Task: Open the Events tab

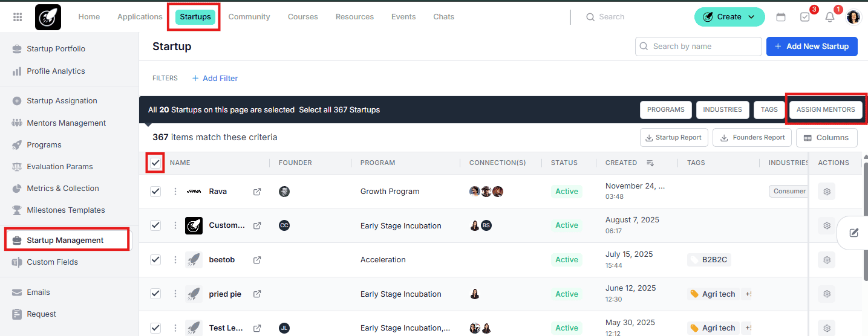Action: click(x=403, y=17)
